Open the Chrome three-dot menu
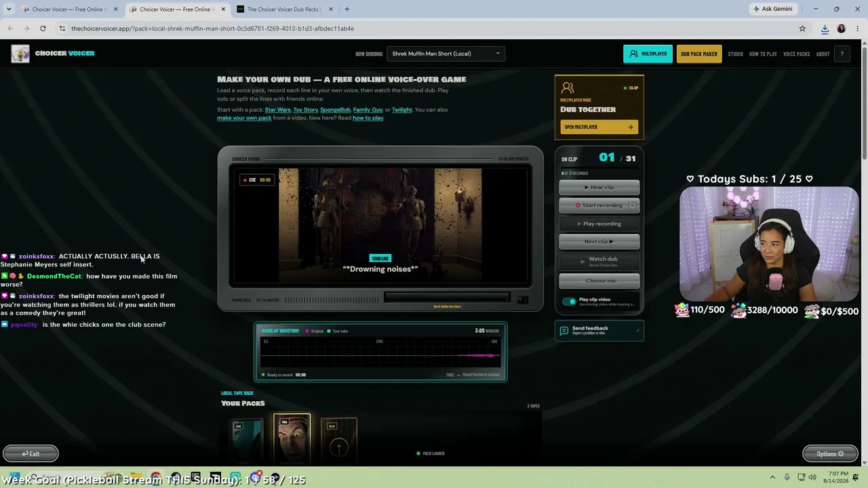The height and width of the screenshot is (488, 868). 857,28
